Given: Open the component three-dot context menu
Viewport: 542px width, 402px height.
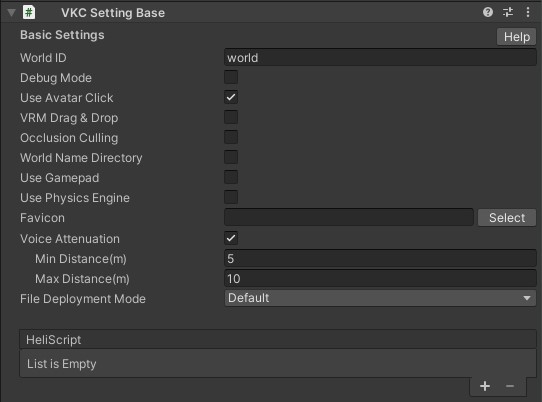Looking at the screenshot, I should point(528,12).
